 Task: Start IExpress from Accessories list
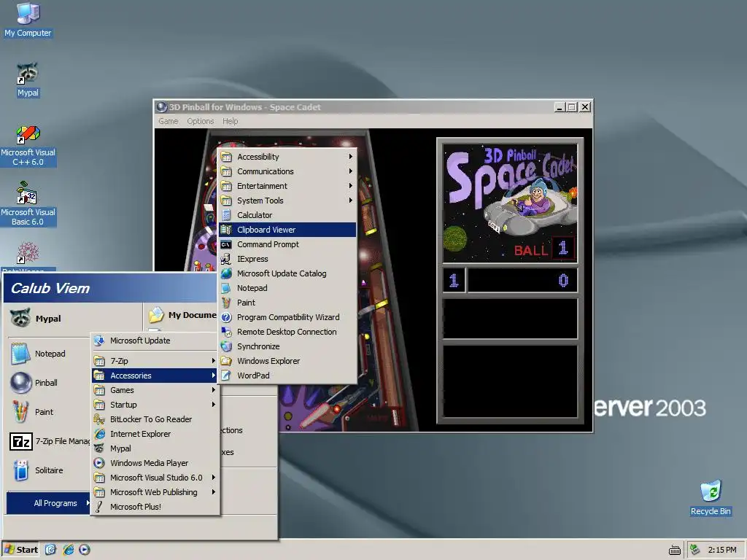pos(287,259)
